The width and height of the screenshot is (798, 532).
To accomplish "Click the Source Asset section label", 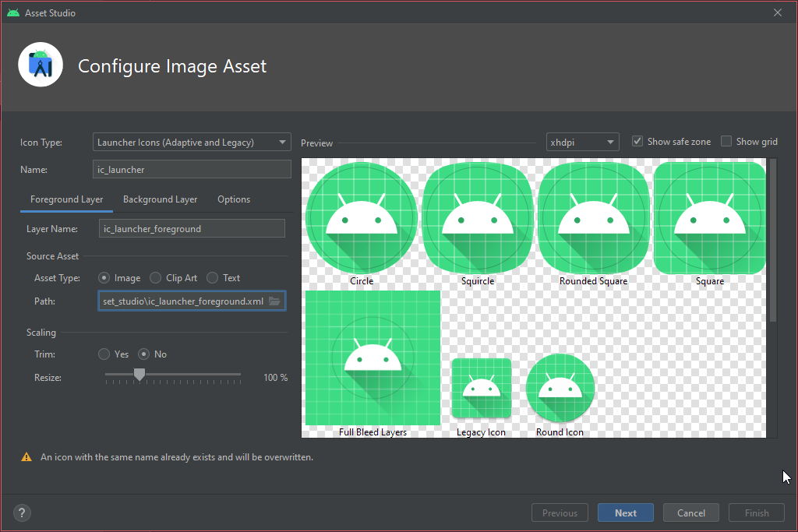I will tap(52, 255).
